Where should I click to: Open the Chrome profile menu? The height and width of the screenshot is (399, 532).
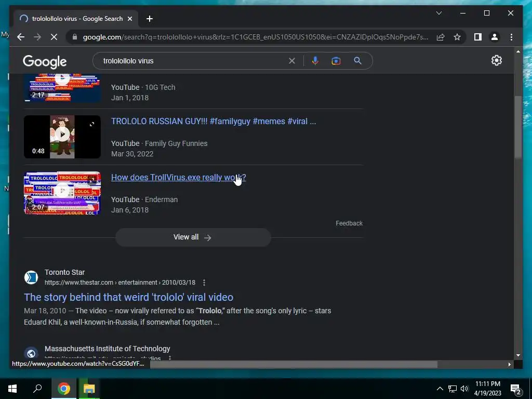click(495, 37)
